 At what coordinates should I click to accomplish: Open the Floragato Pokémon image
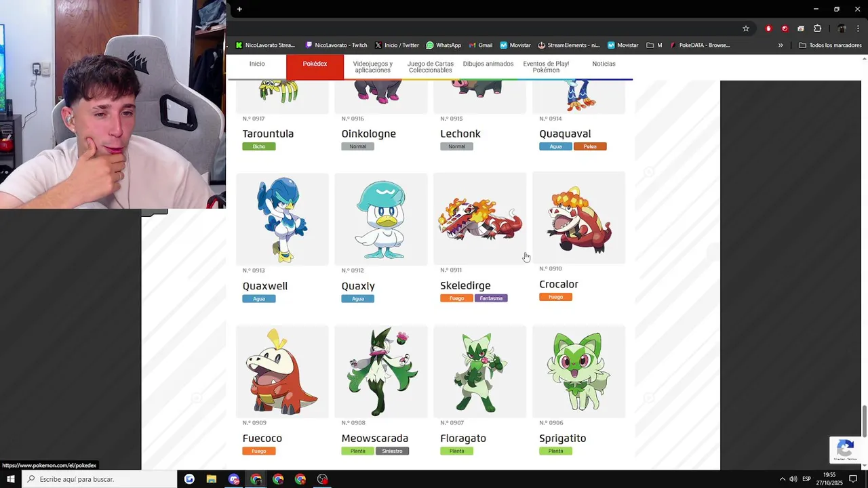(x=480, y=371)
